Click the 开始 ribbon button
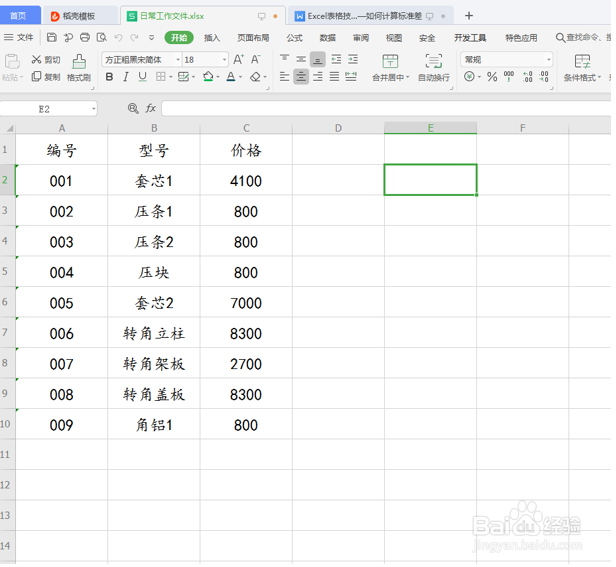 point(179,37)
